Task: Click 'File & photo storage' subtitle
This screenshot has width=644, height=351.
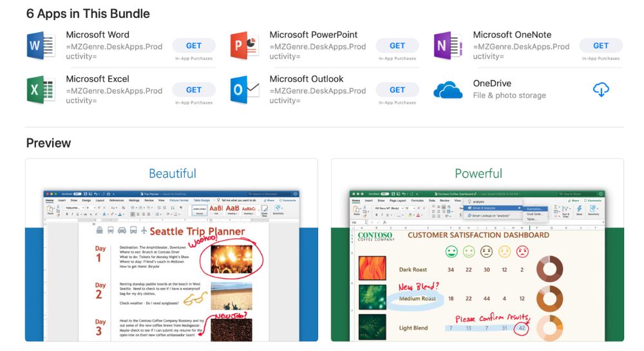Action: coord(509,95)
